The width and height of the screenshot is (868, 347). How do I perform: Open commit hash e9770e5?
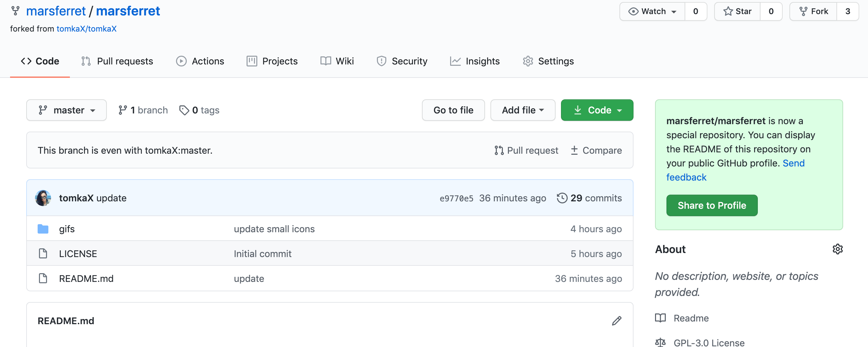pos(456,198)
